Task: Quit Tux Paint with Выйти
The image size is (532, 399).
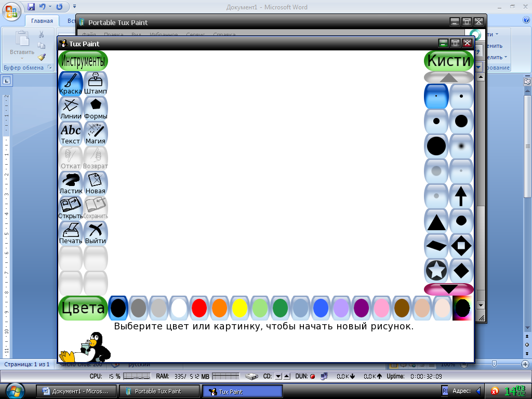Action: pyautogui.click(x=96, y=233)
